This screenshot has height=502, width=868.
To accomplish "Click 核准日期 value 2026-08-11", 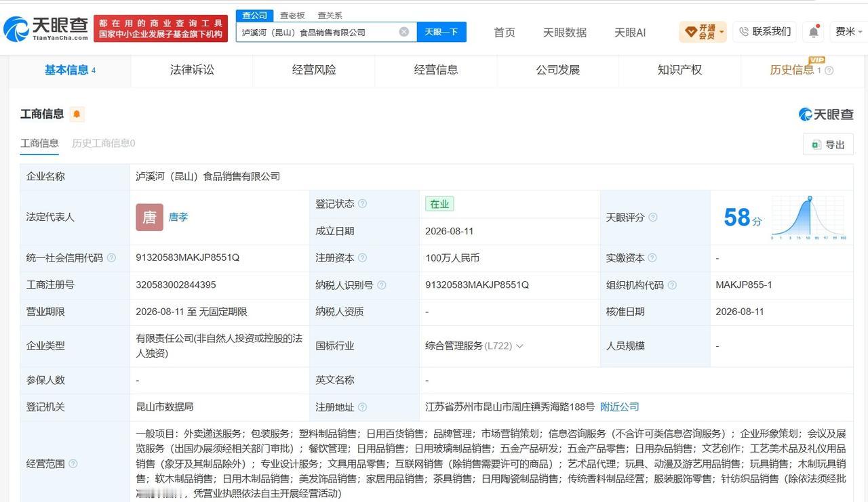I will click(x=740, y=312).
